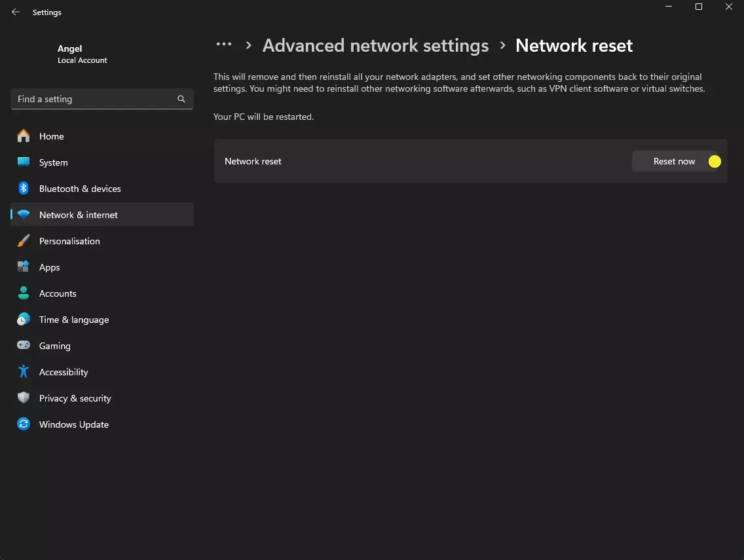Viewport: 744px width, 560px height.
Task: Click the Gaming controller icon
Action: click(x=24, y=346)
